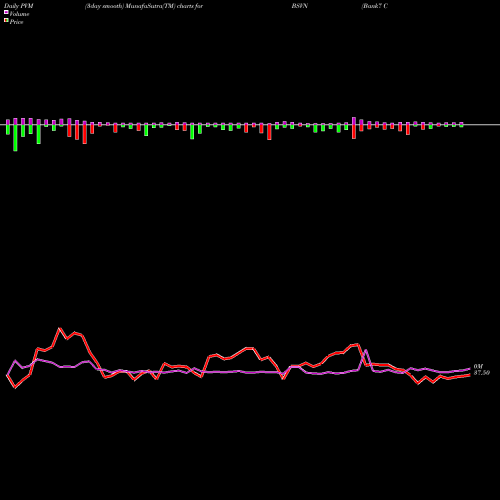Click the Volume legend color swatch

tap(6, 13)
